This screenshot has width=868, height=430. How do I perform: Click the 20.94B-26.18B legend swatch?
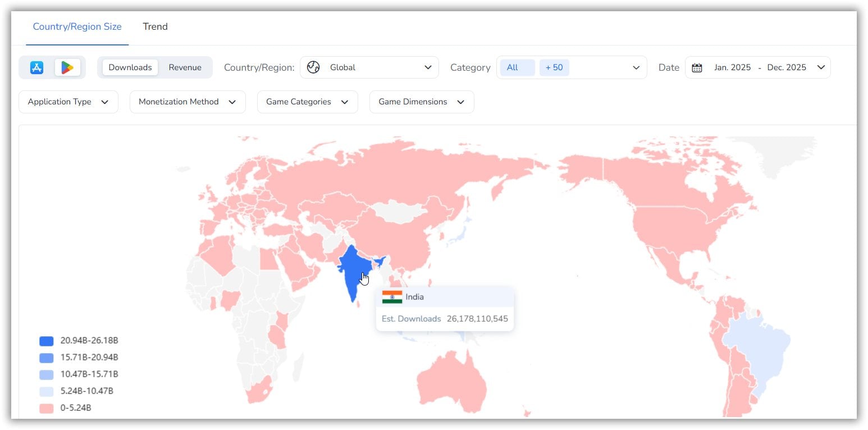pyautogui.click(x=47, y=341)
